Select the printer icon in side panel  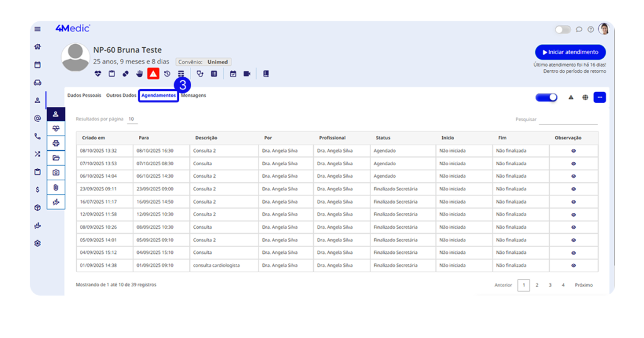coord(56,143)
